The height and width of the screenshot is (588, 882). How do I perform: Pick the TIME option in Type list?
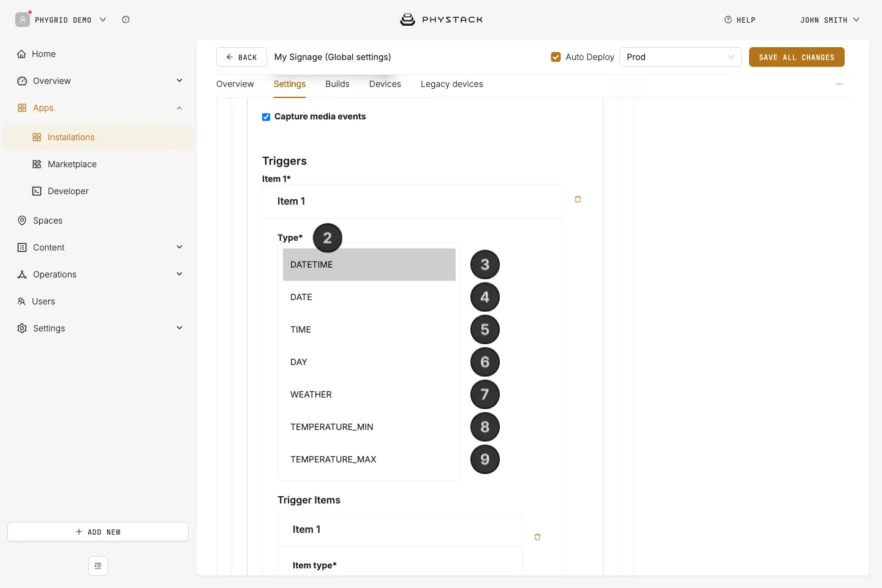click(x=369, y=330)
